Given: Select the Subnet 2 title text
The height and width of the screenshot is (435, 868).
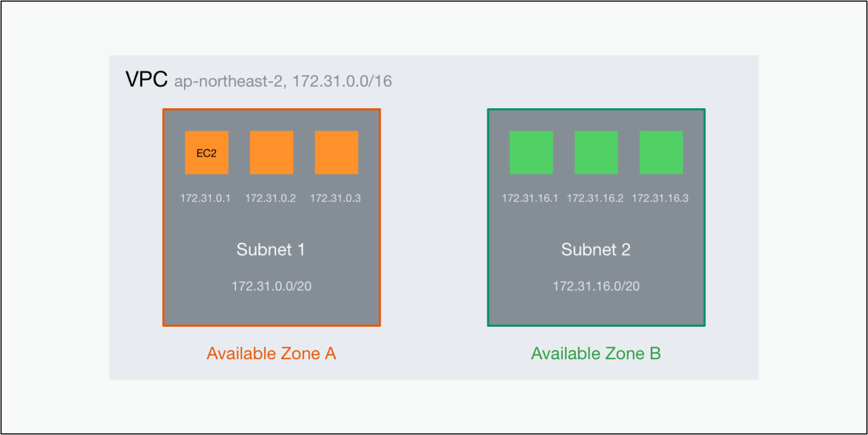Looking at the screenshot, I should click(x=596, y=250).
